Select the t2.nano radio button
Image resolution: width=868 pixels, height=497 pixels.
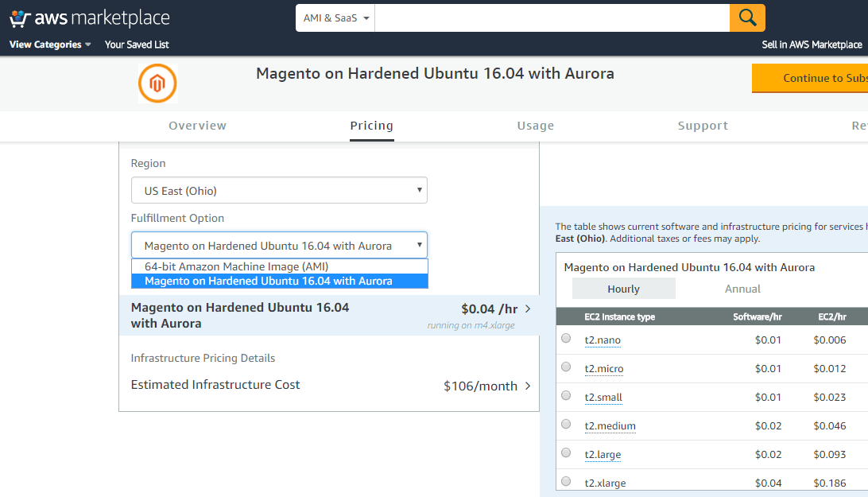click(x=566, y=339)
